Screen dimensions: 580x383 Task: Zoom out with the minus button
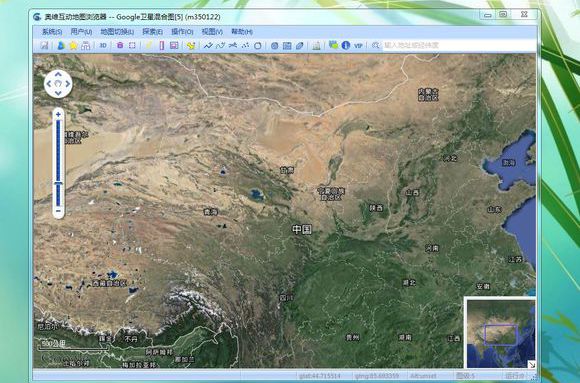[58, 211]
